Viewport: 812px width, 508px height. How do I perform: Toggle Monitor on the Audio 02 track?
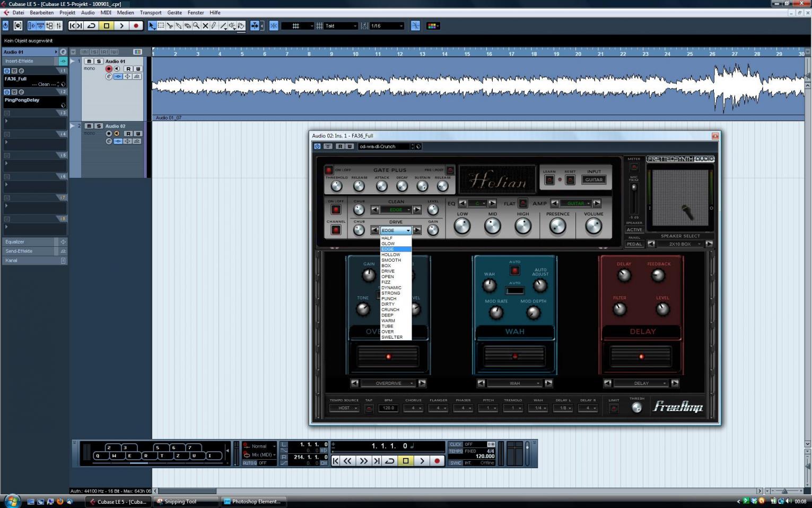[x=117, y=134]
